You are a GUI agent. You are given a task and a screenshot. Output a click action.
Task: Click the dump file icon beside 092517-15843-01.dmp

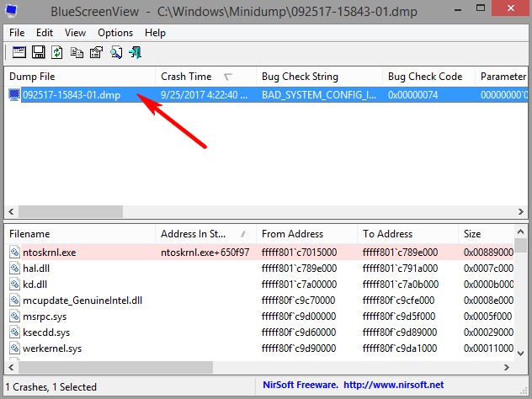point(14,94)
